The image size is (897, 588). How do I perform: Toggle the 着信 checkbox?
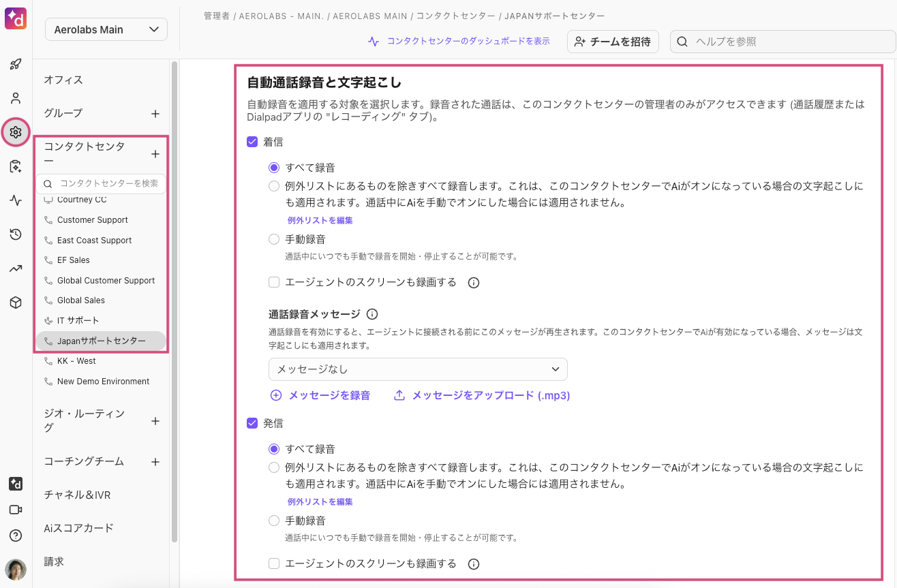tap(252, 142)
